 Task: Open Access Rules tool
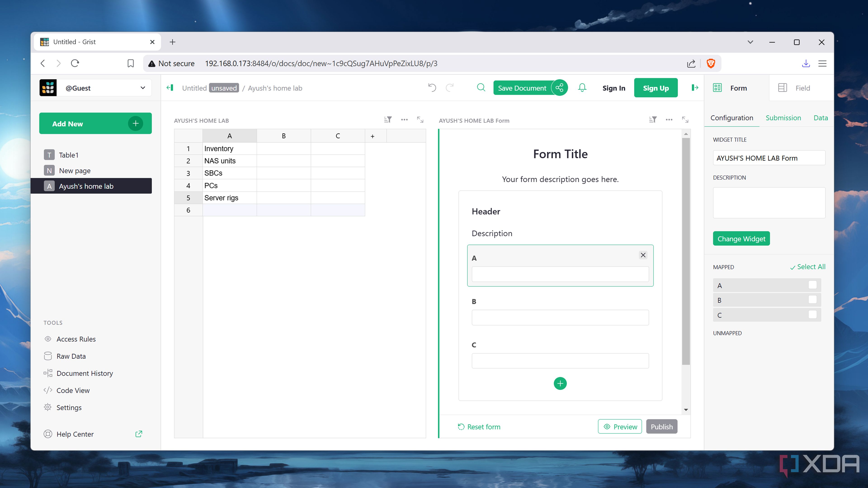click(x=76, y=339)
